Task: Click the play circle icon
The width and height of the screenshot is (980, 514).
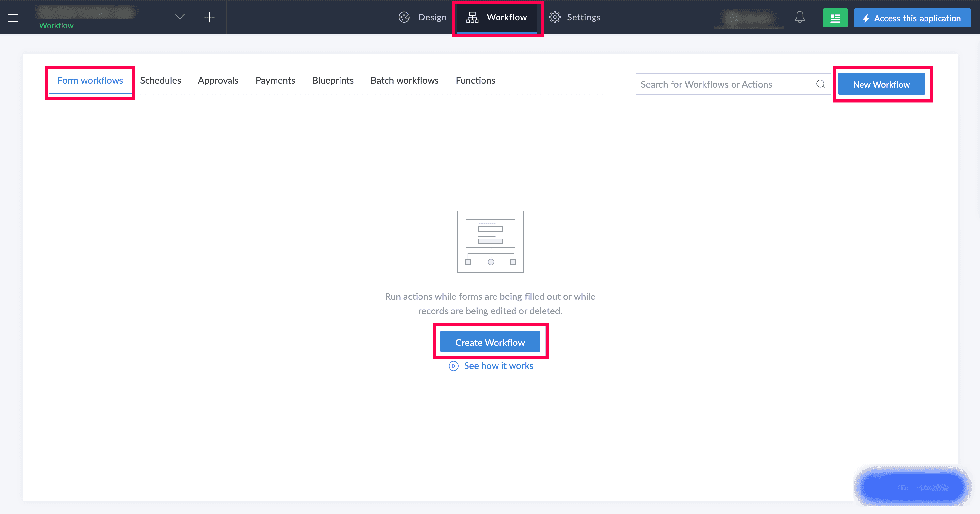Action: (x=453, y=366)
